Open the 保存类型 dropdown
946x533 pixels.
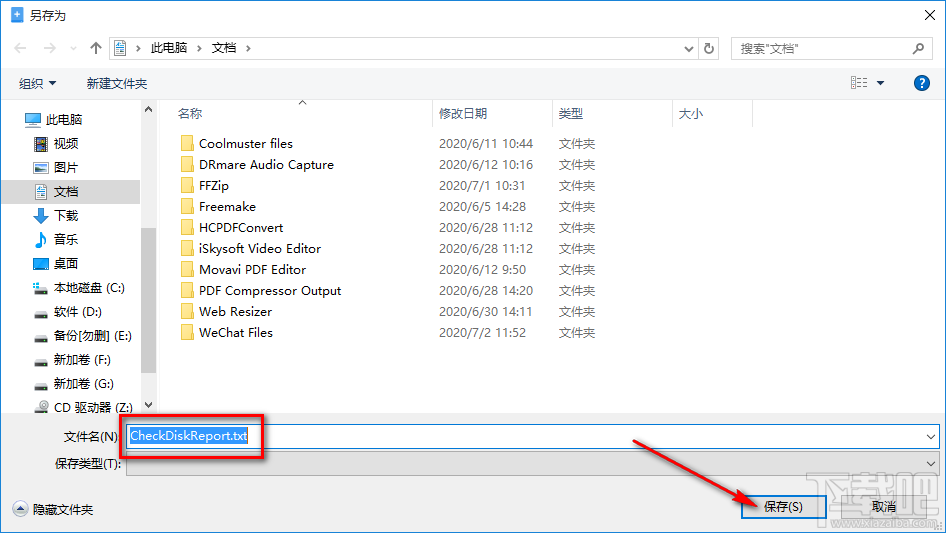pos(533,464)
